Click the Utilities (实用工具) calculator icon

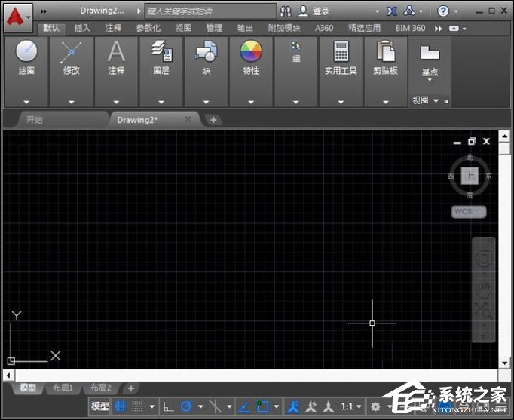click(341, 51)
